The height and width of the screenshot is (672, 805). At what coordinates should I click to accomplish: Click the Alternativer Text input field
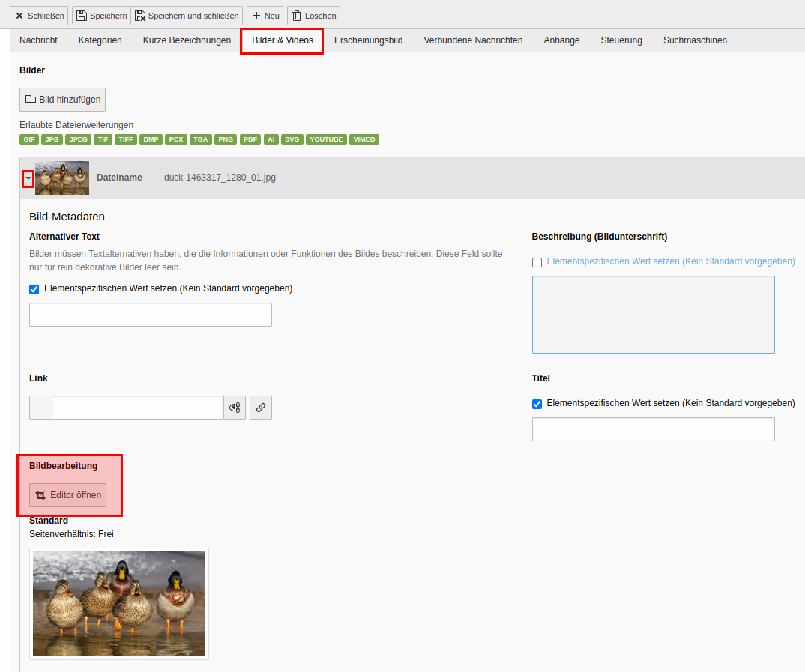150,315
